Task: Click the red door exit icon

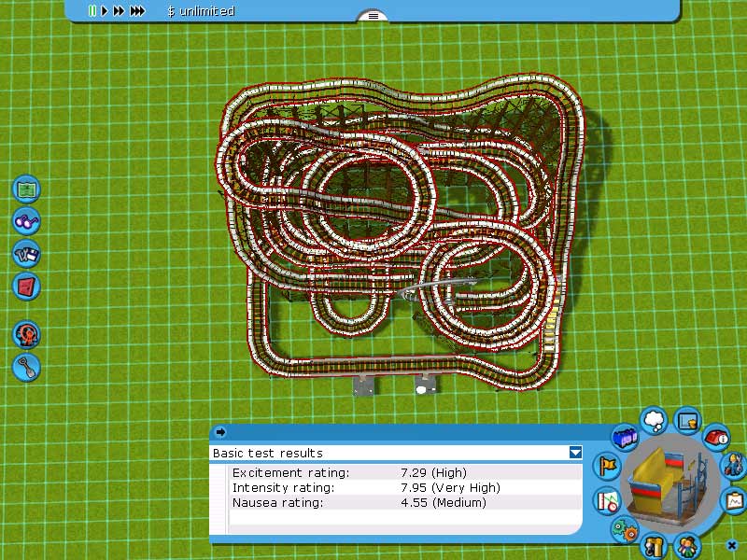Action: (26, 287)
